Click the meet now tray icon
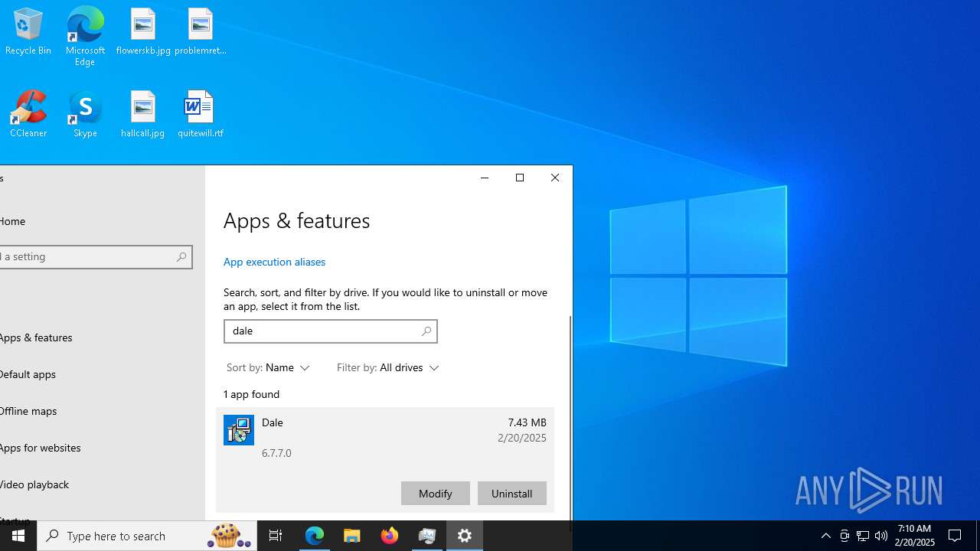Screen dimensions: 980x551 (x=844, y=536)
